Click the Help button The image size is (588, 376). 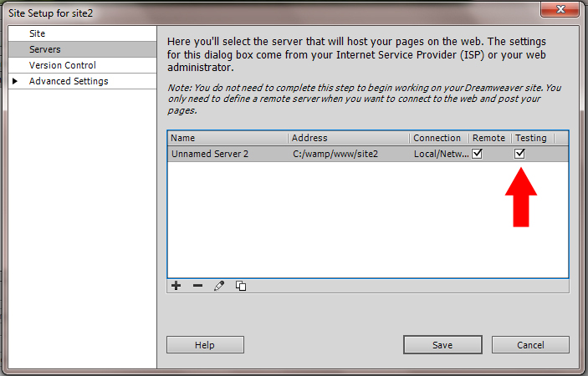click(x=205, y=344)
